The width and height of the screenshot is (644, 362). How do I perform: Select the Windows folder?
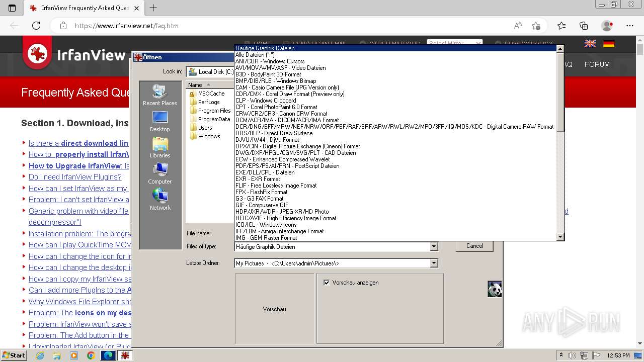tap(205, 136)
